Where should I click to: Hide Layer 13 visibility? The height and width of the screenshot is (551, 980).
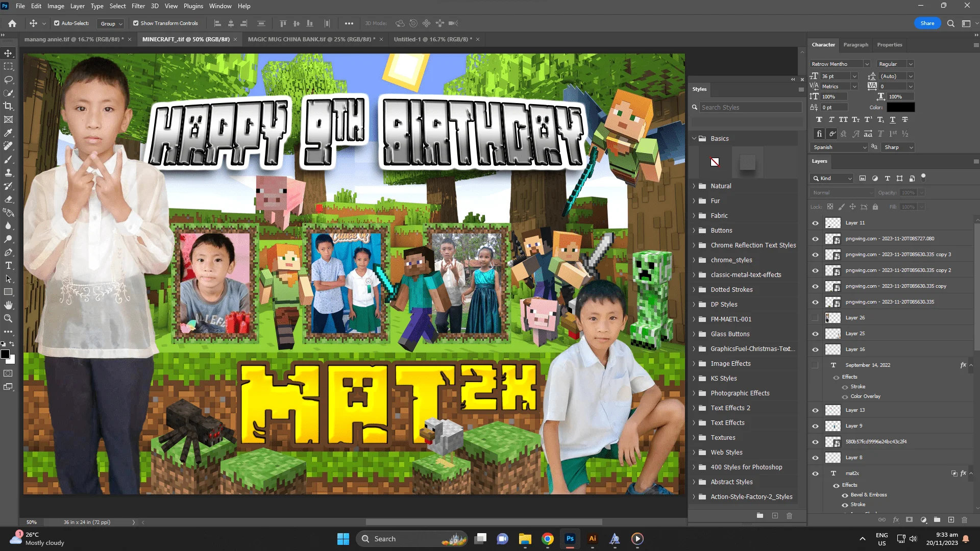(815, 410)
